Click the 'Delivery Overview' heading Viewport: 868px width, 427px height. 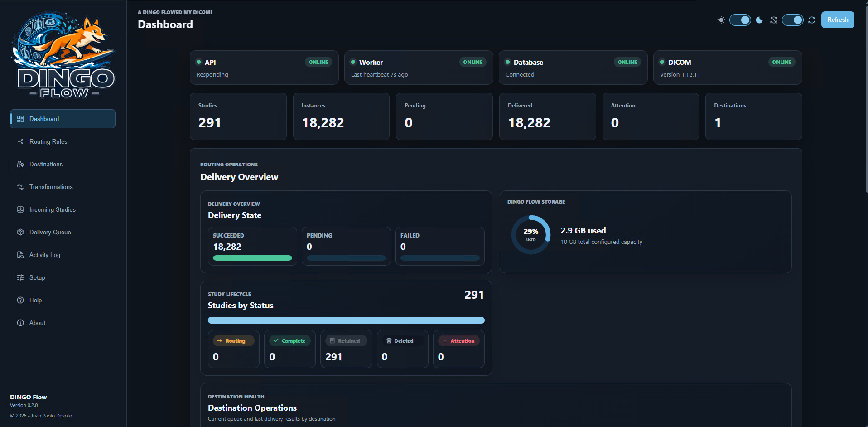pos(239,177)
